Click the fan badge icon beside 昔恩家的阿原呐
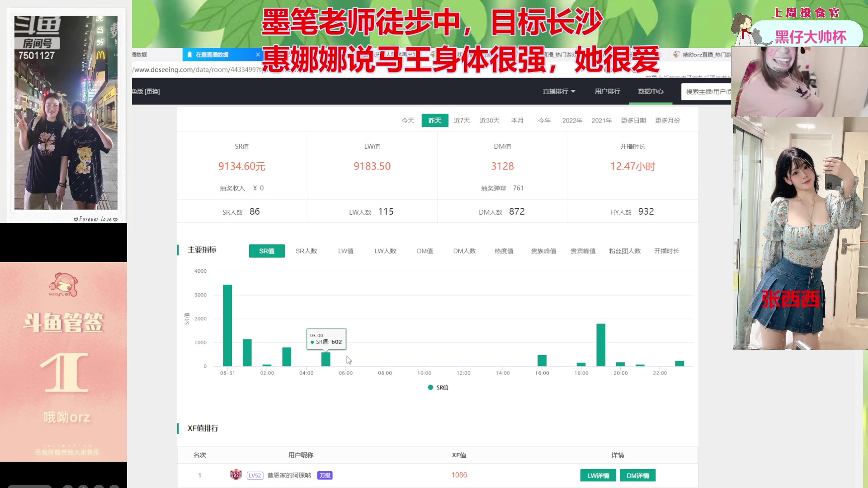The image size is (868, 488). (236, 475)
